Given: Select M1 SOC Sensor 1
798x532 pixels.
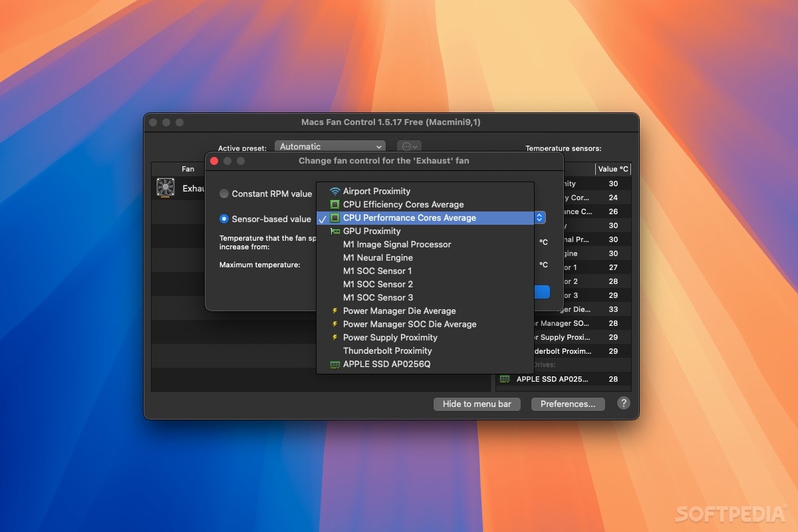Looking at the screenshot, I should [x=425, y=271].
